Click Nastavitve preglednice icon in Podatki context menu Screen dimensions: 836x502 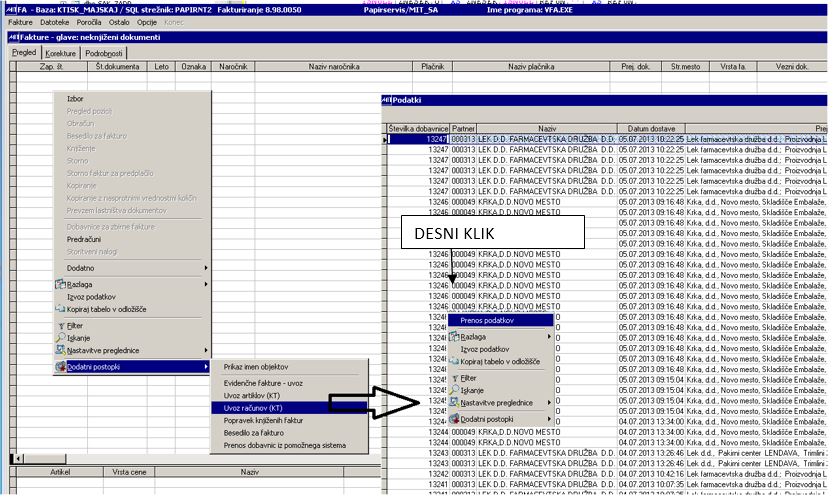point(454,402)
